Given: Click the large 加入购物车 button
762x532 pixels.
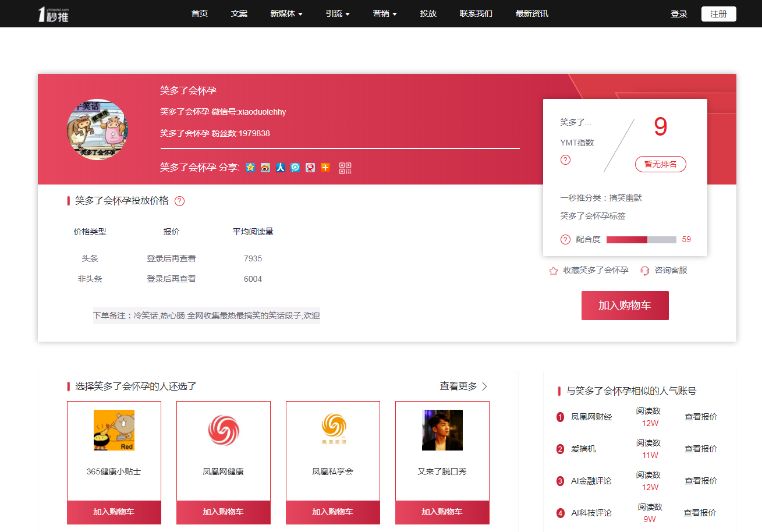Looking at the screenshot, I should tap(625, 306).
